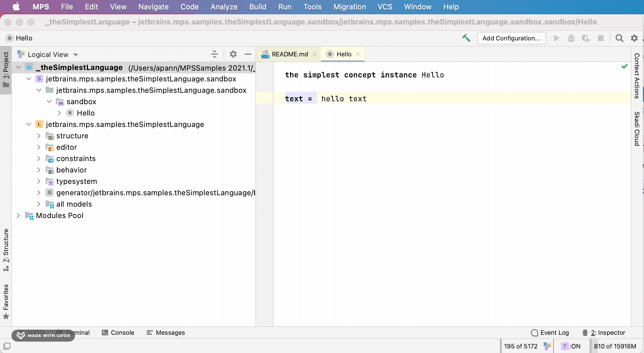Click the green checkmark inspection indicator

tap(625, 66)
